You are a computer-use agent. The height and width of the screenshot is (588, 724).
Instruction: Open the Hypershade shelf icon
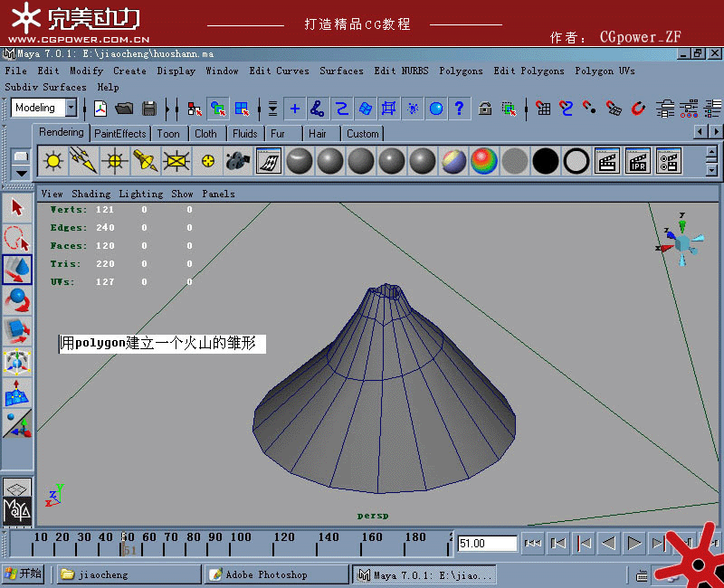[x=268, y=161]
